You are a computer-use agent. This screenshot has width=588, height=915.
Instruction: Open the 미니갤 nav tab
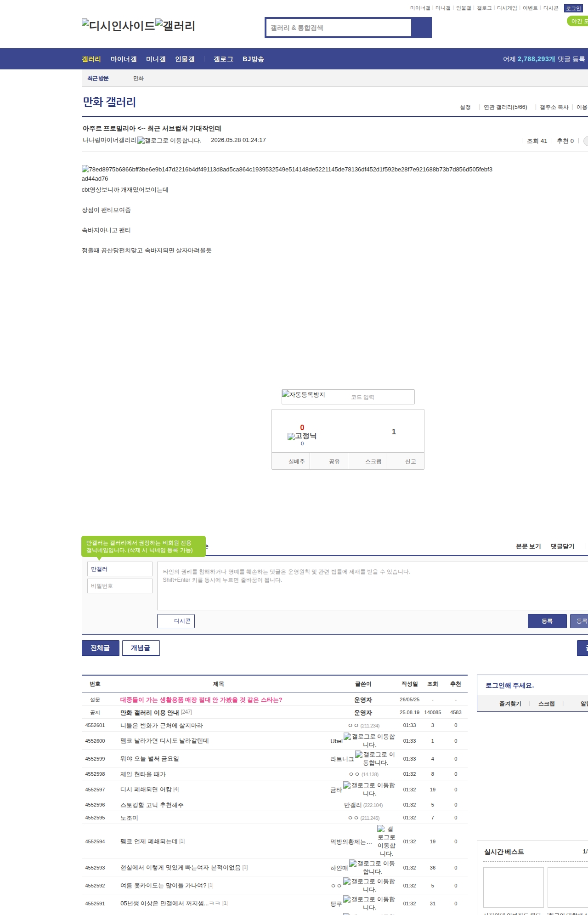(156, 59)
